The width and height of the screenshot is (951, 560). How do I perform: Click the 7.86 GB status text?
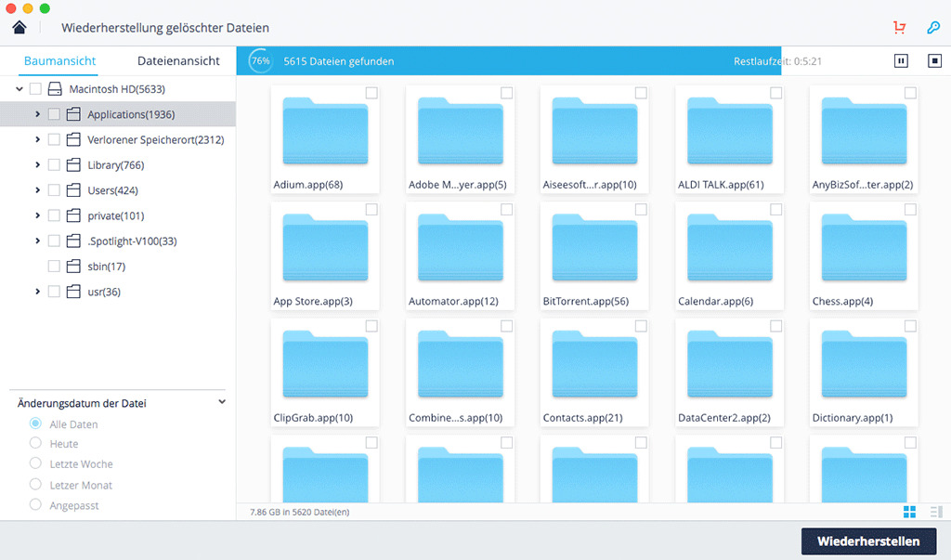pyautogui.click(x=300, y=512)
